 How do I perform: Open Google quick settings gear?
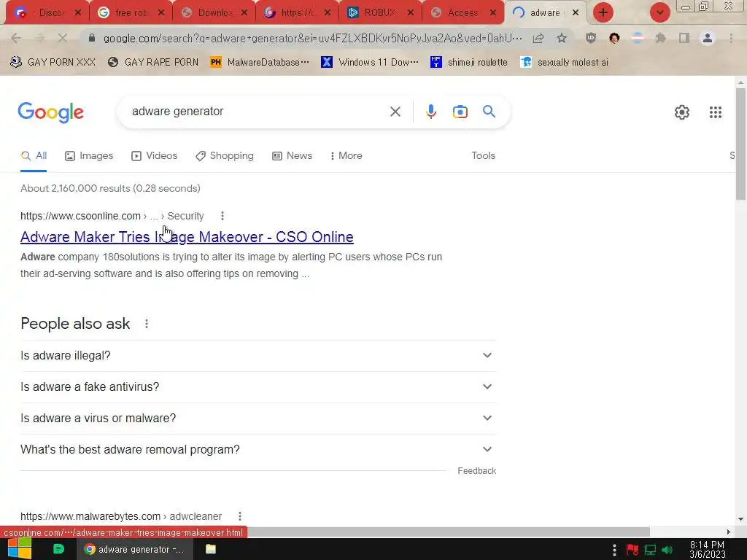[x=682, y=112]
